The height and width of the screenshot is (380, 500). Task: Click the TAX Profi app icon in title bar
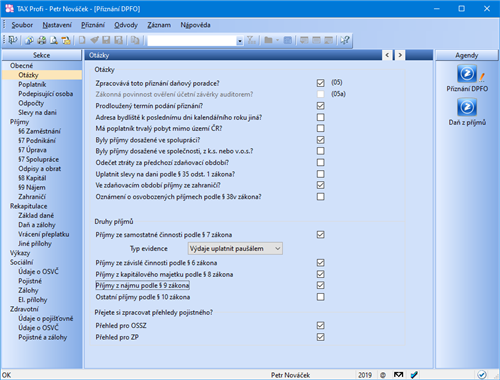9,9
